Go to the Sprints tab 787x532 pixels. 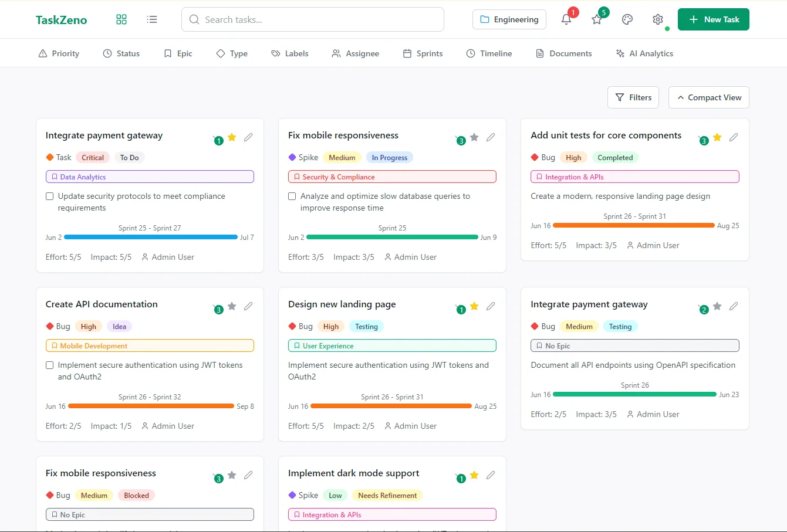pos(423,53)
